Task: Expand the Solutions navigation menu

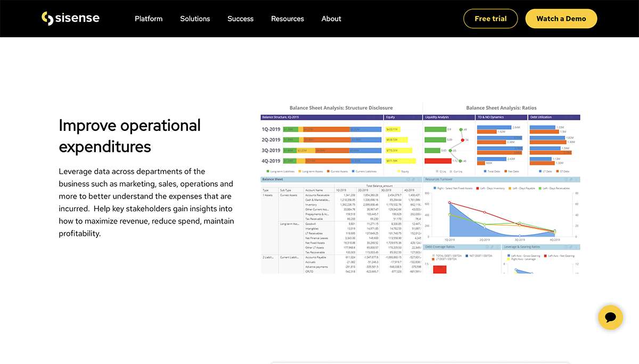Action: [195, 19]
